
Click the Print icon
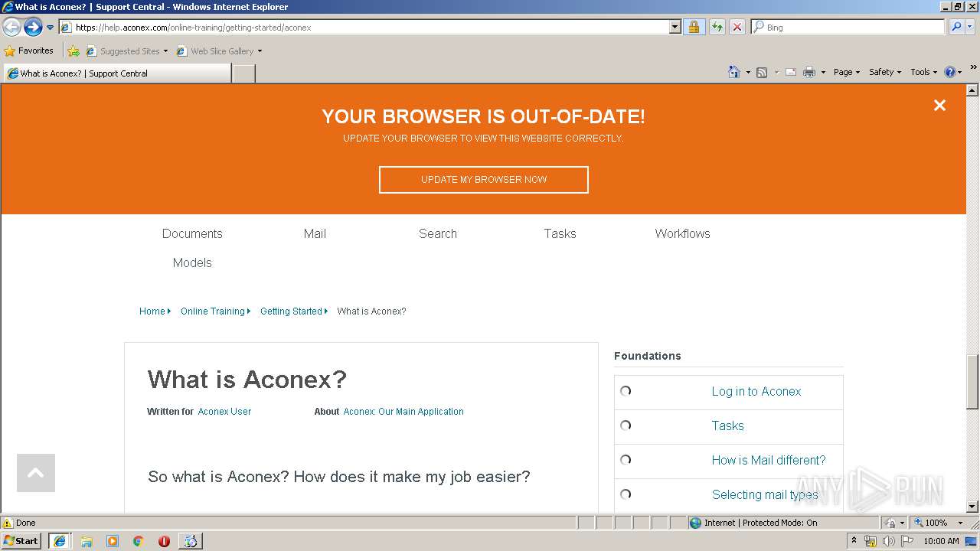tap(809, 72)
